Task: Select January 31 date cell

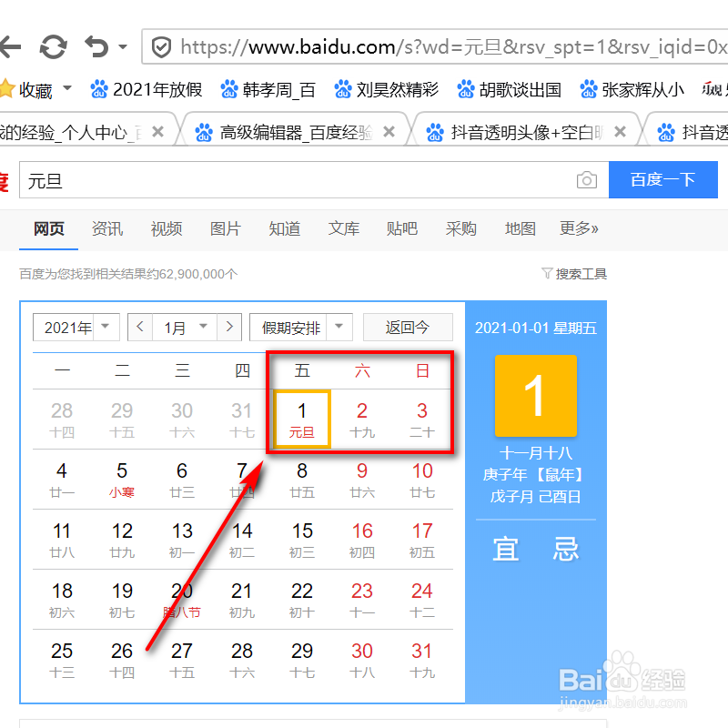Action: [x=422, y=660]
